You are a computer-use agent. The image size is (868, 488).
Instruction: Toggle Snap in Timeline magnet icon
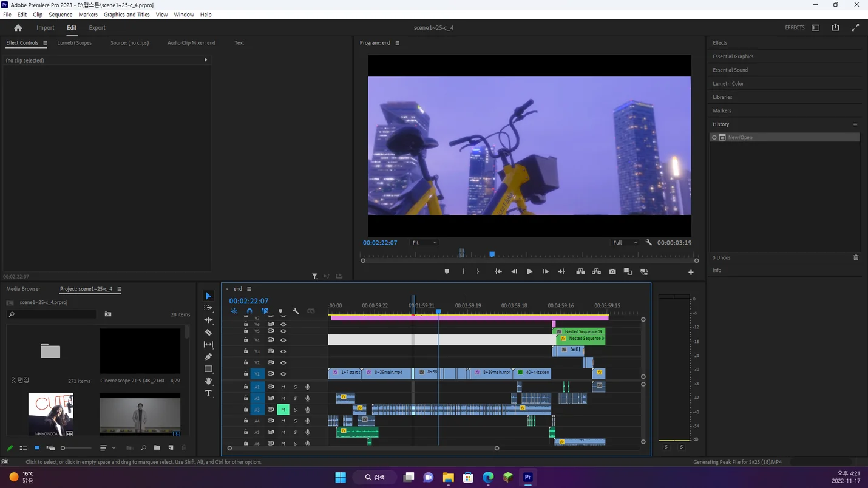pyautogui.click(x=249, y=311)
